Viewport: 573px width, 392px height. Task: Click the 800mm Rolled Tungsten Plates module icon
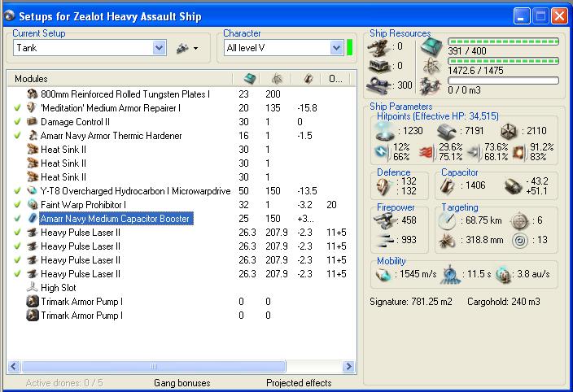point(33,94)
